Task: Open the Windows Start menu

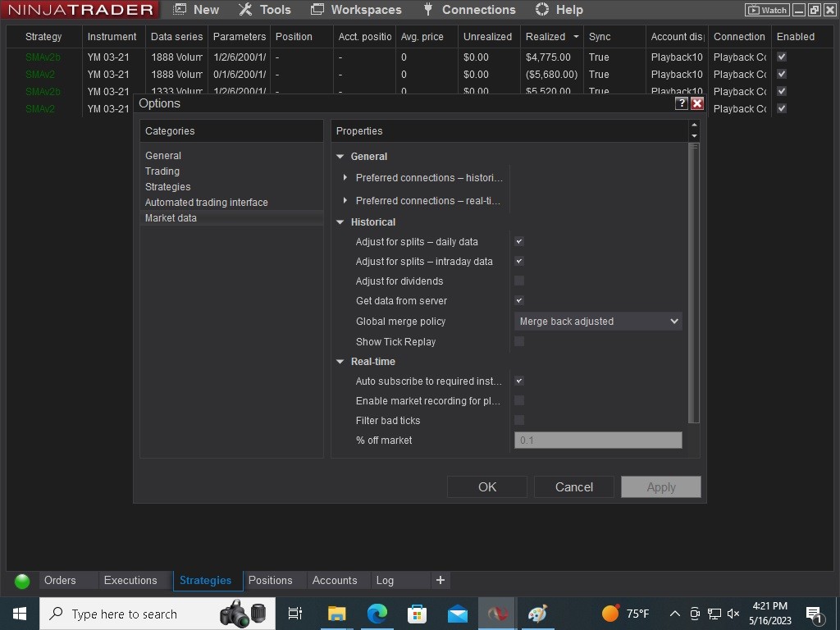Action: 20,614
